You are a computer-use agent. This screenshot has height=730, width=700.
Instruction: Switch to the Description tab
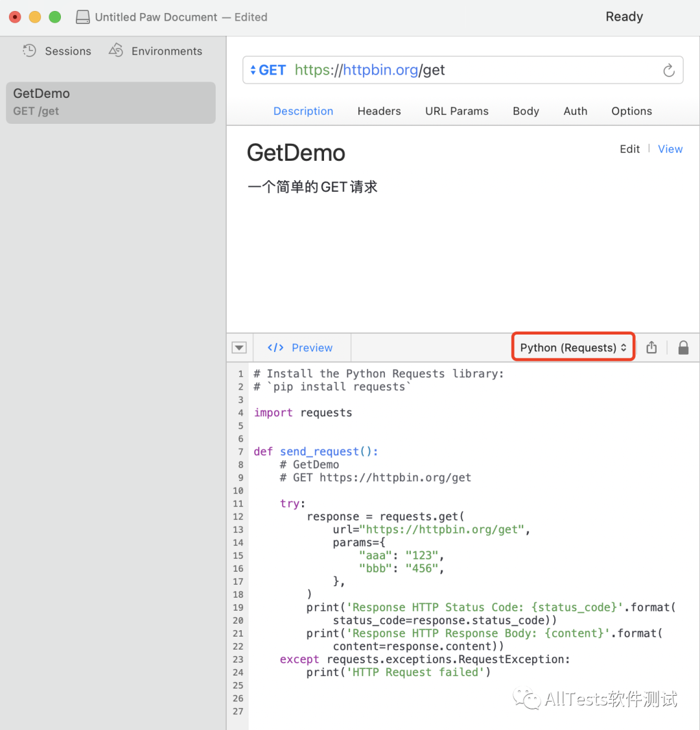point(303,111)
